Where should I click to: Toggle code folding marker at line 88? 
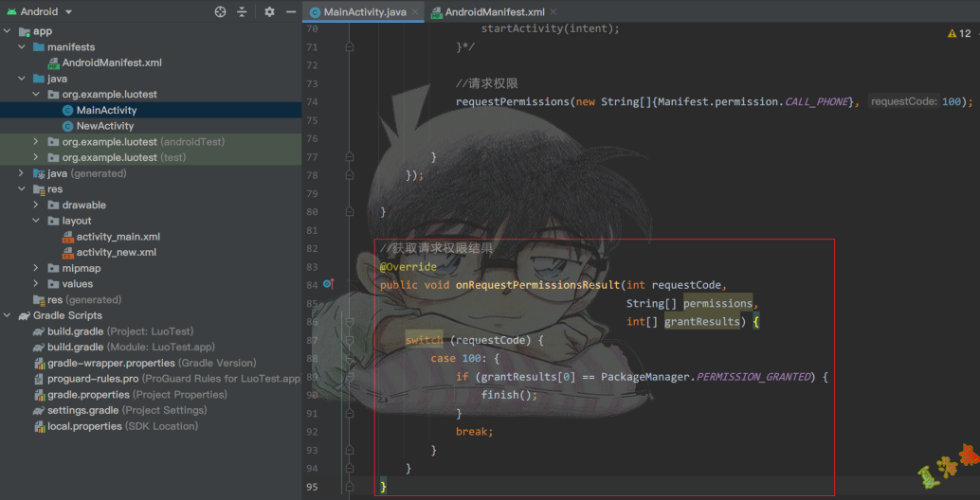coord(350,359)
